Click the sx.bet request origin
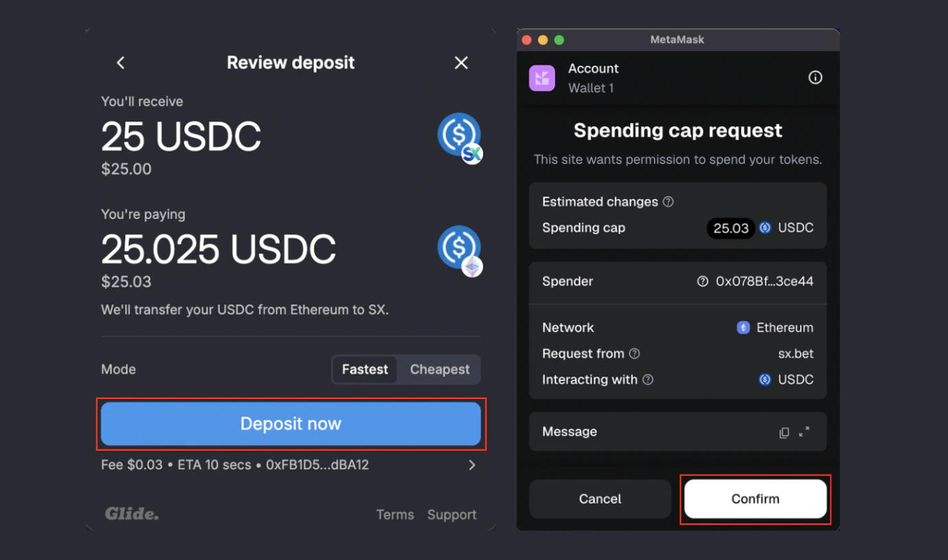 click(796, 354)
